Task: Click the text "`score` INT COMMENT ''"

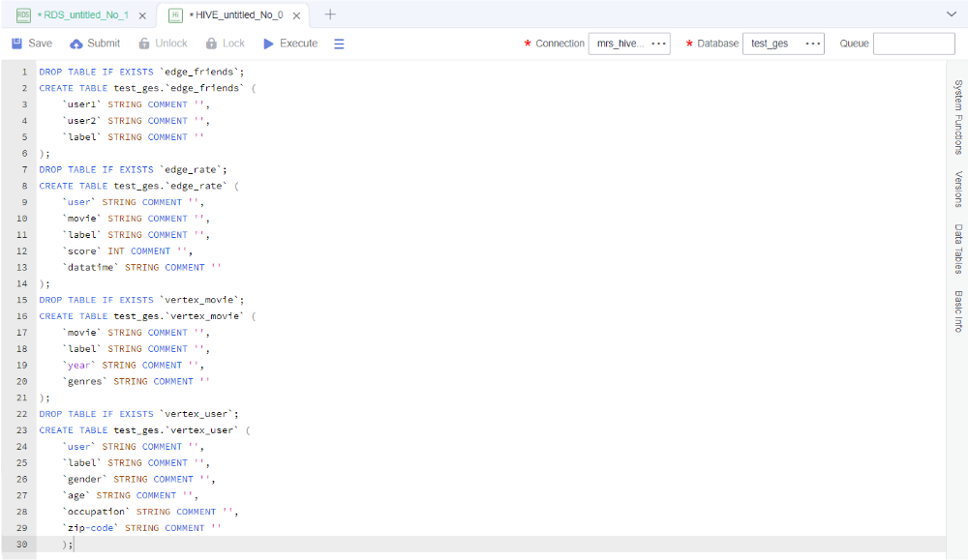Action: (124, 251)
